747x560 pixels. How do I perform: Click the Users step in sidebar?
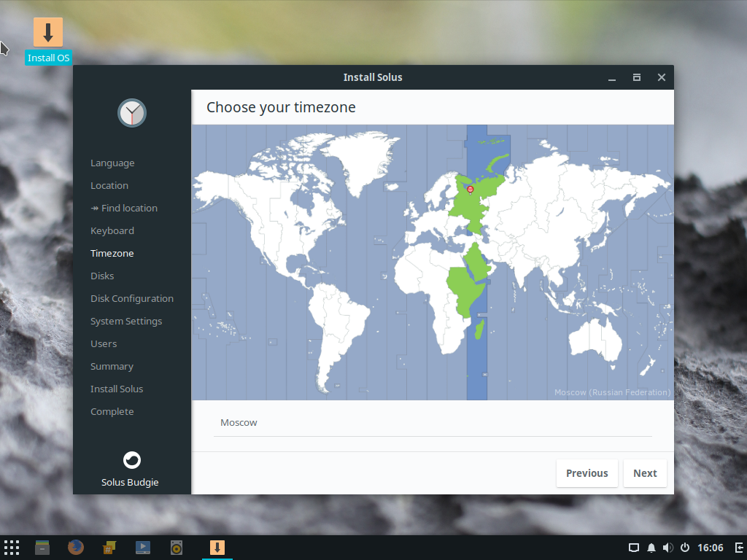pyautogui.click(x=104, y=344)
